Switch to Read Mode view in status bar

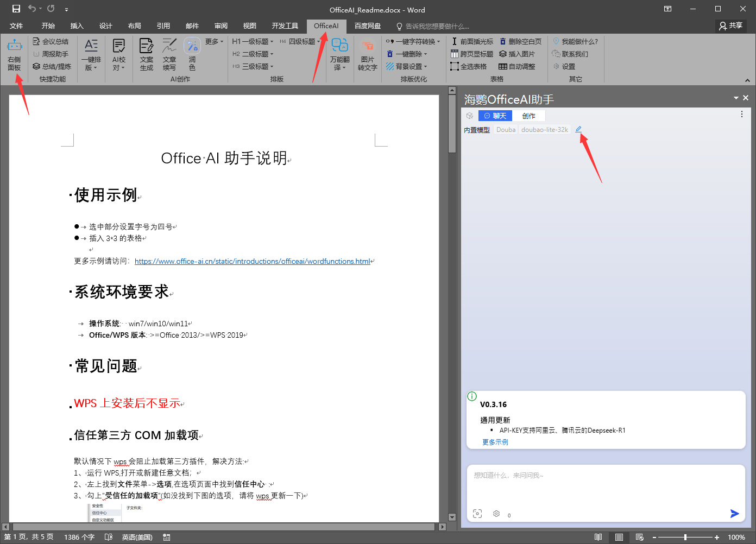click(598, 537)
